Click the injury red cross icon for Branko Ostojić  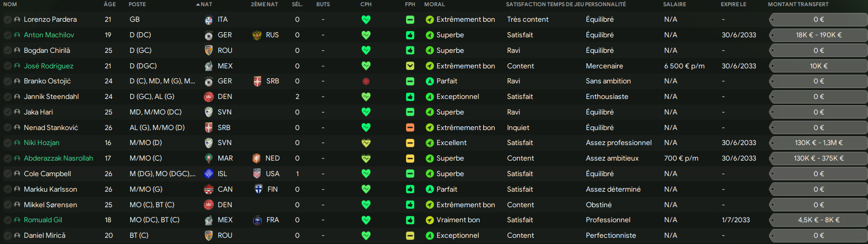(x=366, y=81)
